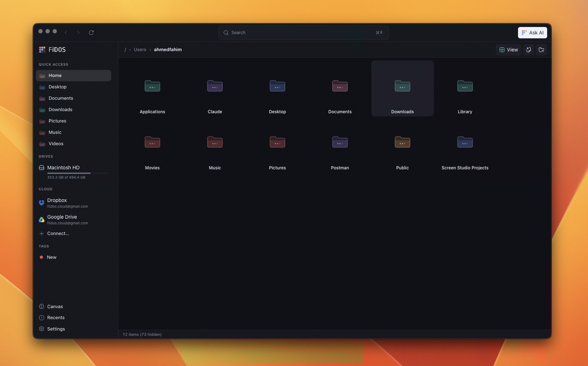Go to Pictures in the sidebar
Viewport: 588px width, 366px height.
[74, 121]
